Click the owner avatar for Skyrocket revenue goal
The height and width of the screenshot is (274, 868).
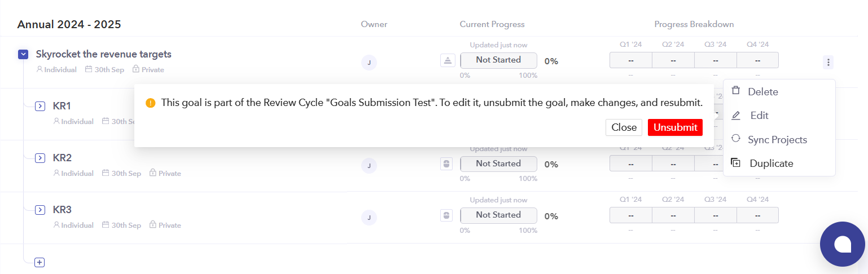369,63
